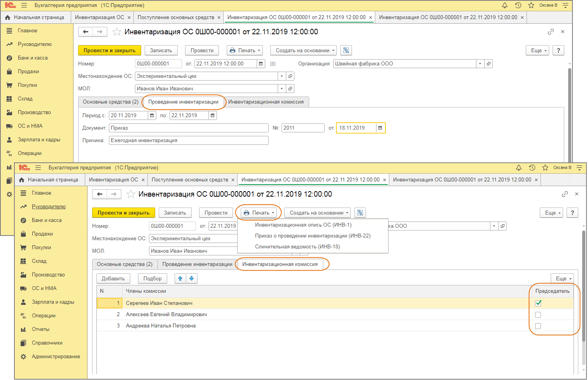This screenshot has height=380, width=588.
Task: Move commission member down with arrow
Action: pos(192,278)
